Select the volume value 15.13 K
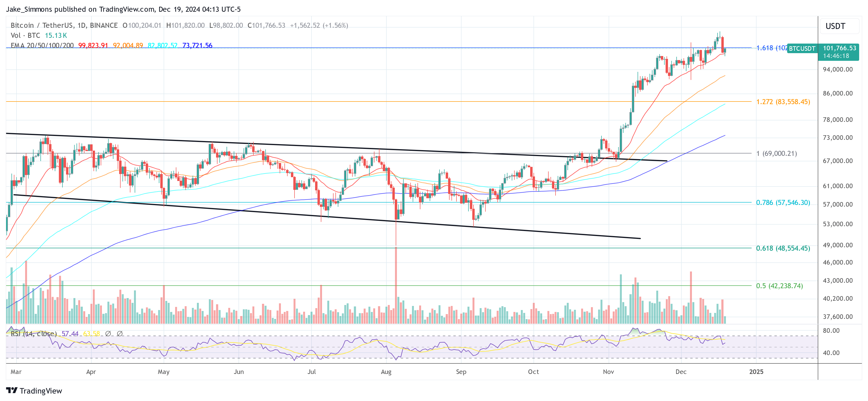 56,35
